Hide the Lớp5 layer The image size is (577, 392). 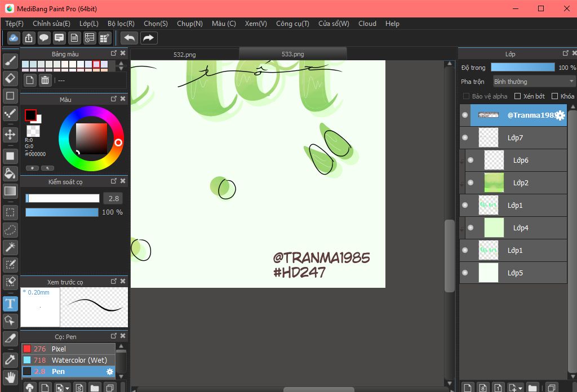[465, 273]
